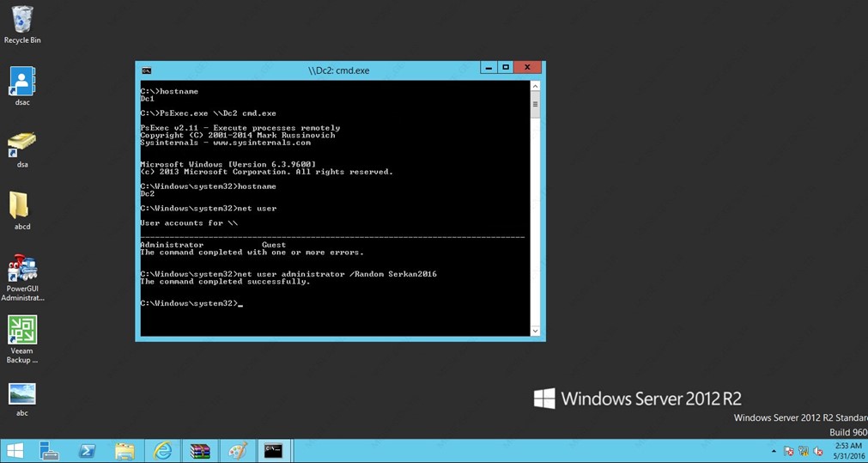The width and height of the screenshot is (868, 463).
Task: Click the 'Guest' account name in console
Action: point(274,245)
